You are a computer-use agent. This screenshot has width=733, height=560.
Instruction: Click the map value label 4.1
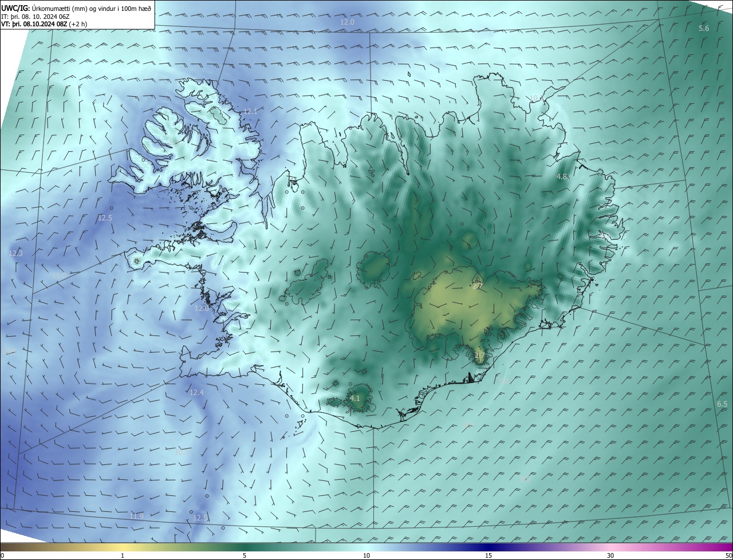354,398
